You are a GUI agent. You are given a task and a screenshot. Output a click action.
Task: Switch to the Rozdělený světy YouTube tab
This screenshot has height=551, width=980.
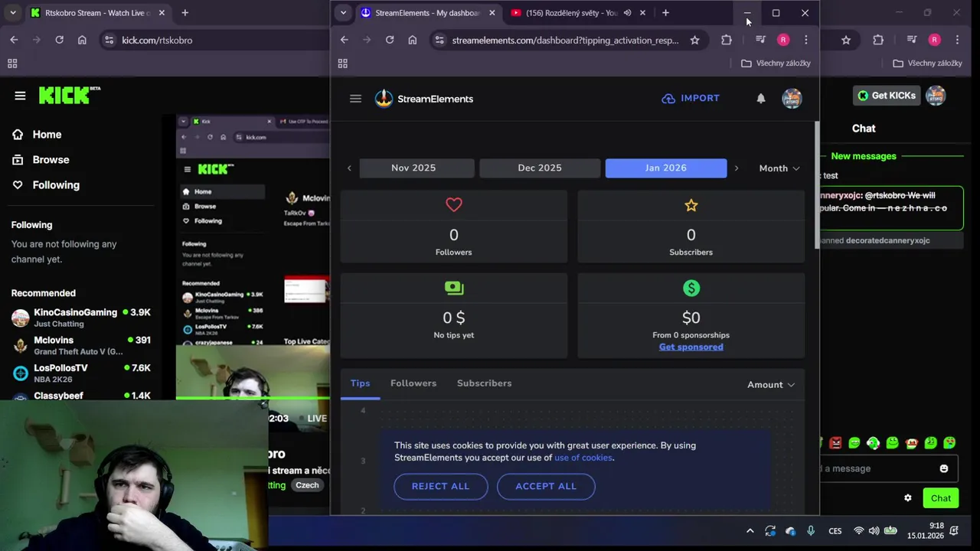point(571,13)
